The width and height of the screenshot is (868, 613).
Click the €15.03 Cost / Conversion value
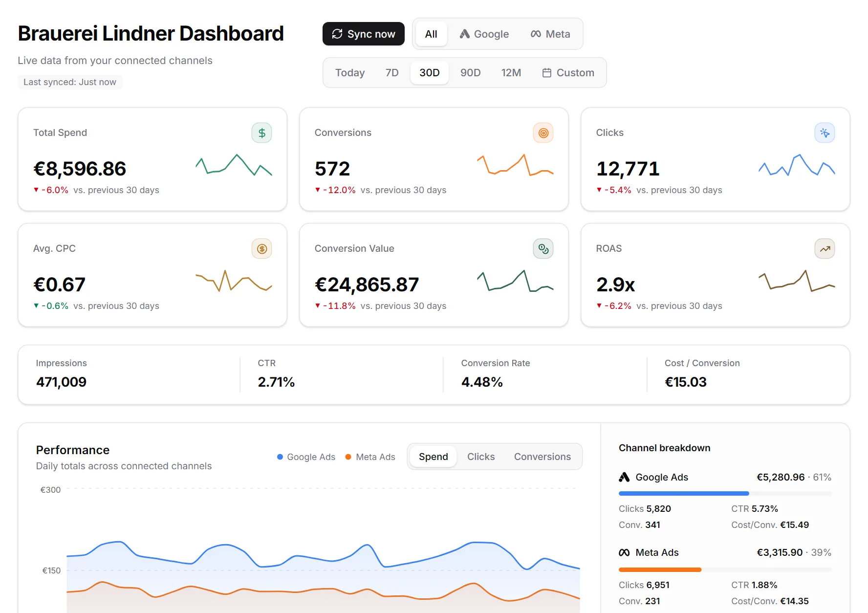686,382
